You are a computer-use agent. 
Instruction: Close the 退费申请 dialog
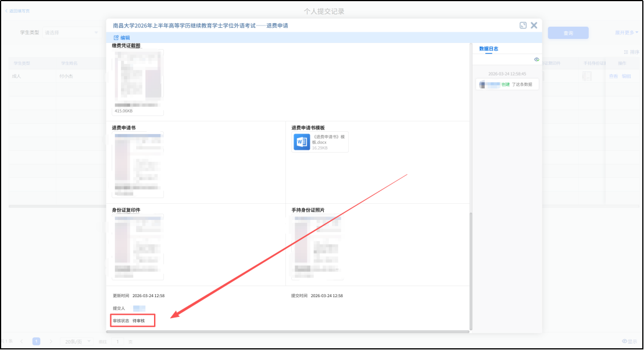534,26
